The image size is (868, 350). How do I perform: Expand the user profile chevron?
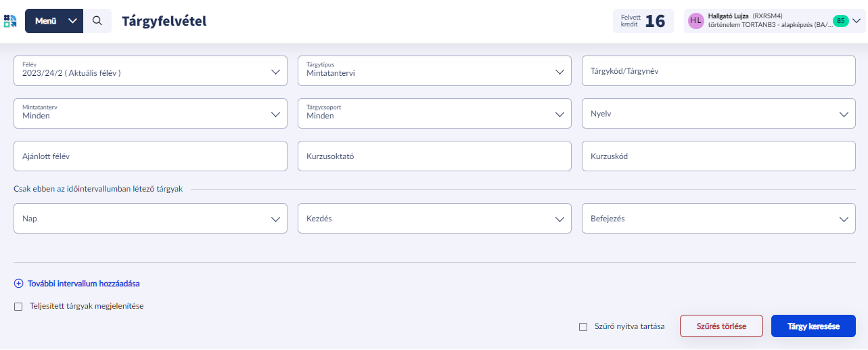pyautogui.click(x=855, y=21)
